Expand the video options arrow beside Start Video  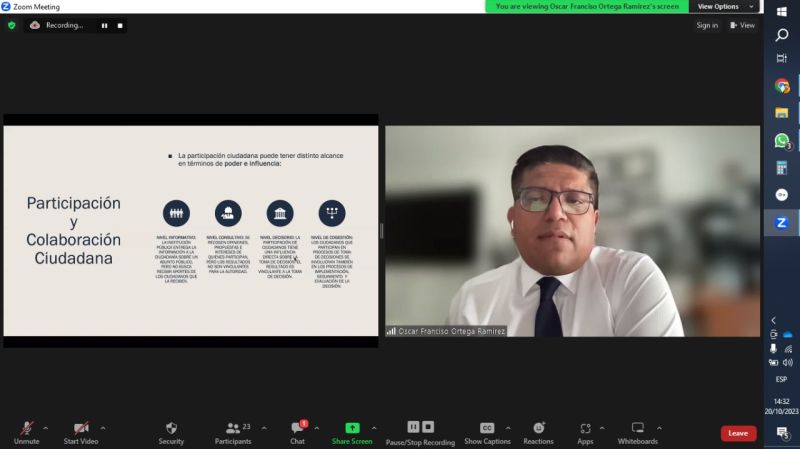(103, 428)
